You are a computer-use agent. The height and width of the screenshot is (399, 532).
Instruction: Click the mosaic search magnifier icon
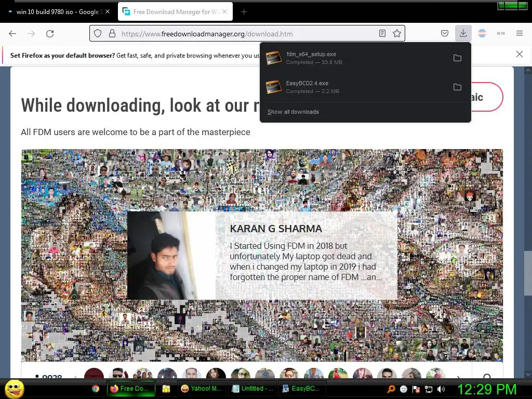tap(487, 376)
